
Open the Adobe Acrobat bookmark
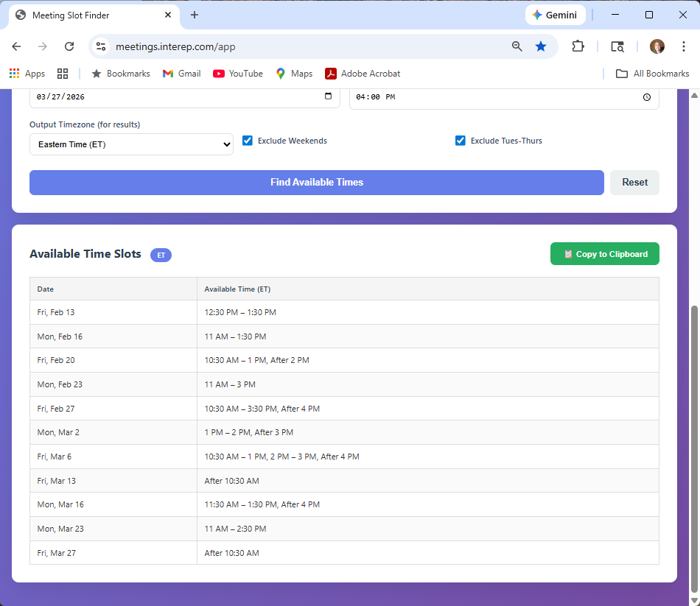point(363,74)
